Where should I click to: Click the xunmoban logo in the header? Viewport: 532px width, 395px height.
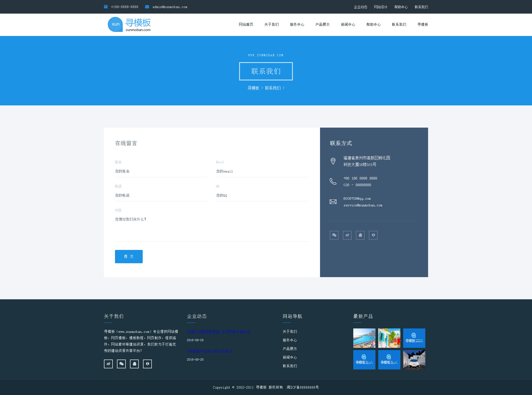tap(129, 25)
